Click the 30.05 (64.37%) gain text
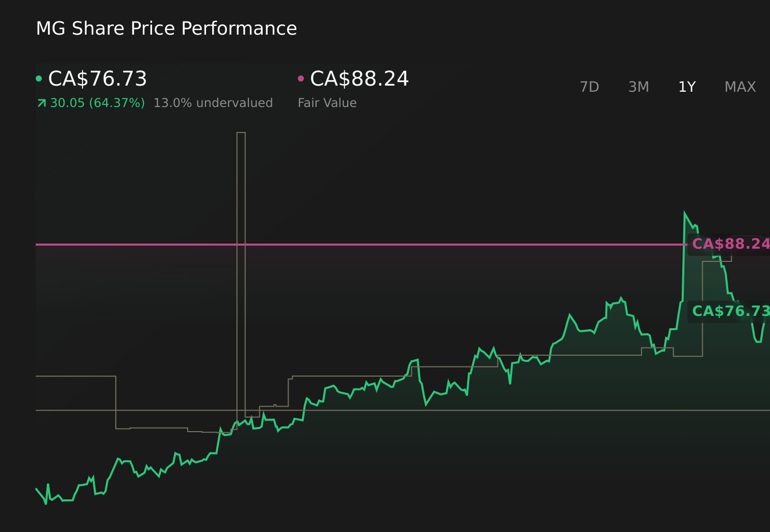The image size is (770, 532). pos(97,103)
